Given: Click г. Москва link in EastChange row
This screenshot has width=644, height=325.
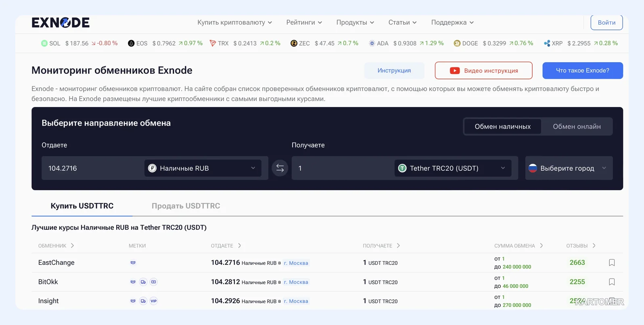Looking at the screenshot, I should tap(296, 263).
